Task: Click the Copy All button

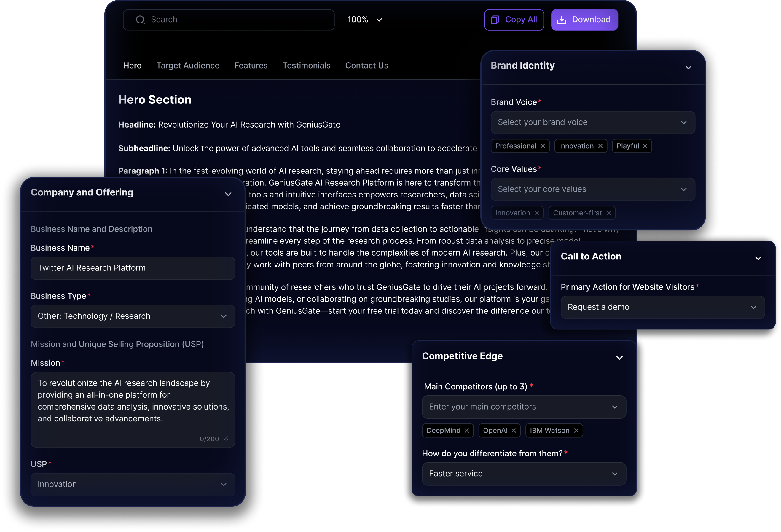Action: tap(514, 20)
